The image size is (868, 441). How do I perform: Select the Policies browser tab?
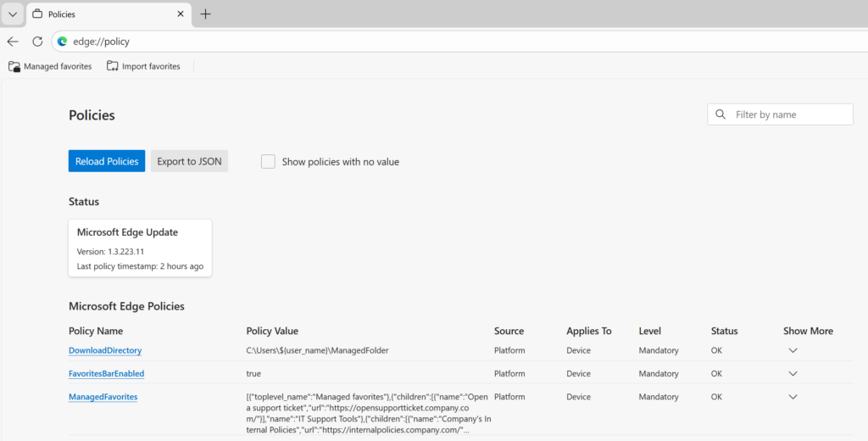pyautogui.click(x=108, y=14)
